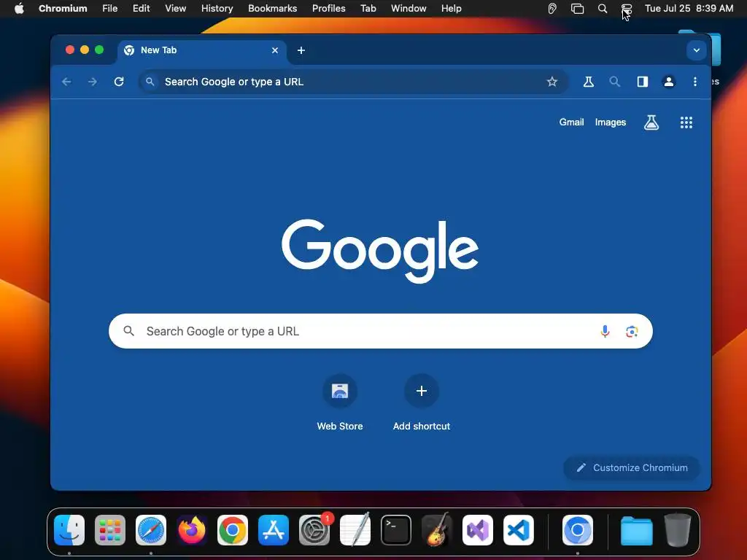Click Stage Manager icon in menu bar
Viewport: 747px width, 560px height.
click(578, 9)
